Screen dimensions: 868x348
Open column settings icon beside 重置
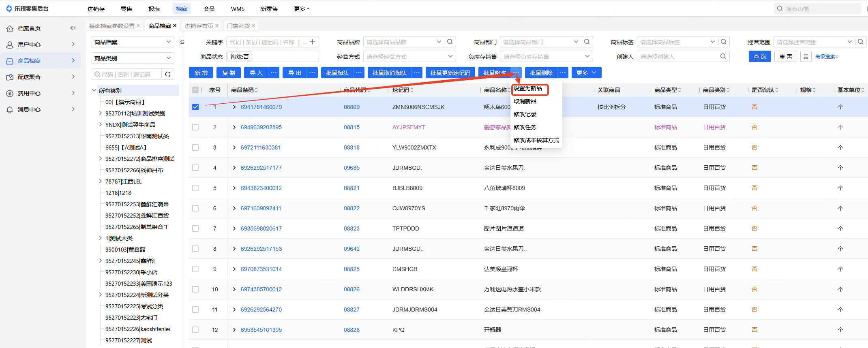806,57
